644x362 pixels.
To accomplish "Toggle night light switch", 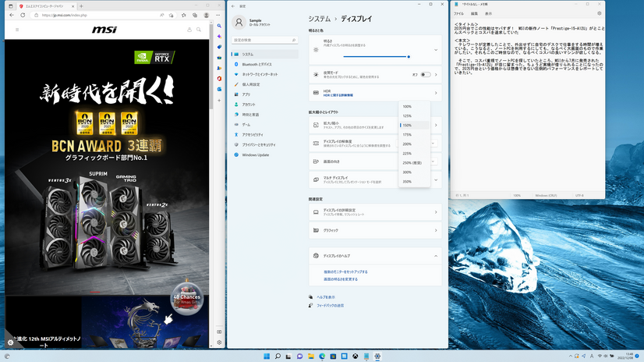I will tap(426, 75).
